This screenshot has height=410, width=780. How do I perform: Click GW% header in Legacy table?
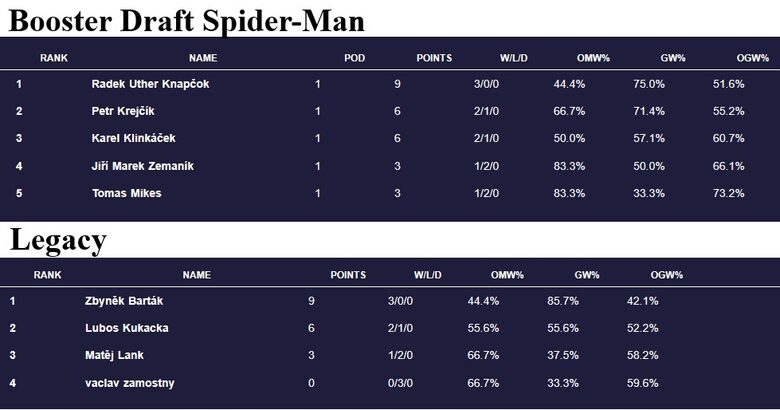point(587,275)
